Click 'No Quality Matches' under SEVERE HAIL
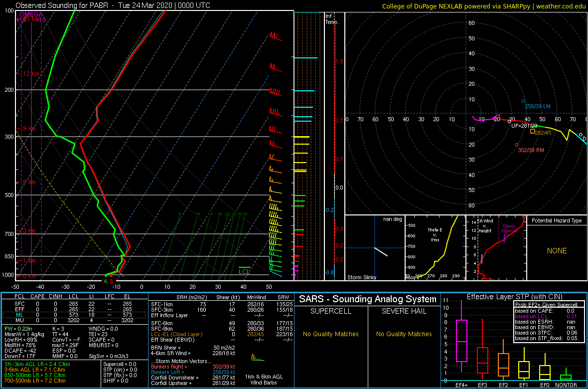The width and height of the screenshot is (588, 389). [404, 334]
